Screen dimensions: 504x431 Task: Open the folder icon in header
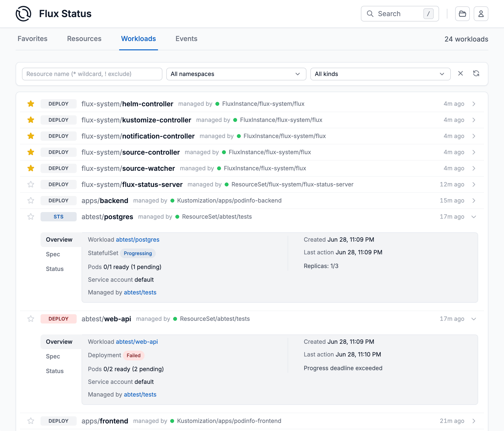coord(462,14)
